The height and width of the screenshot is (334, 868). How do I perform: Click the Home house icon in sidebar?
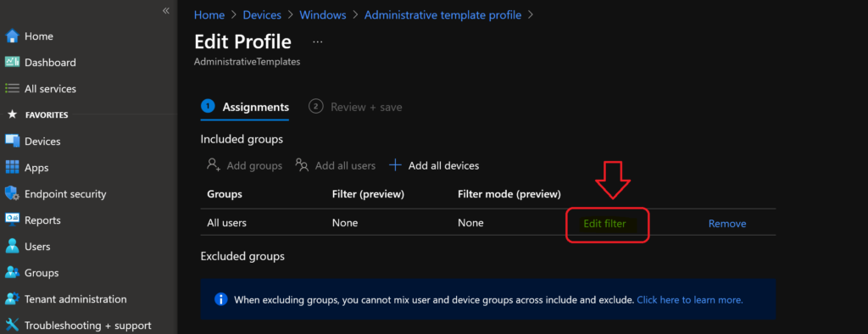(12, 36)
